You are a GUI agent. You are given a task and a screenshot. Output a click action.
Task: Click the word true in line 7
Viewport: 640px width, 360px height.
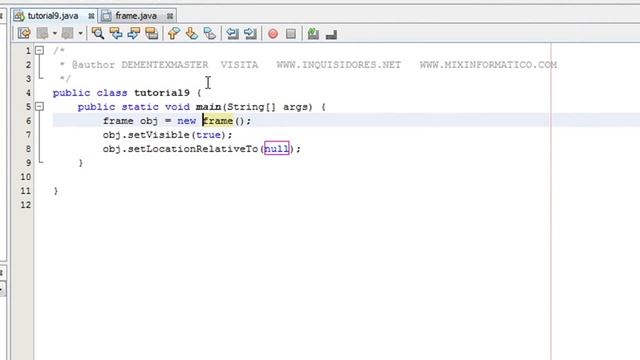click(x=208, y=135)
